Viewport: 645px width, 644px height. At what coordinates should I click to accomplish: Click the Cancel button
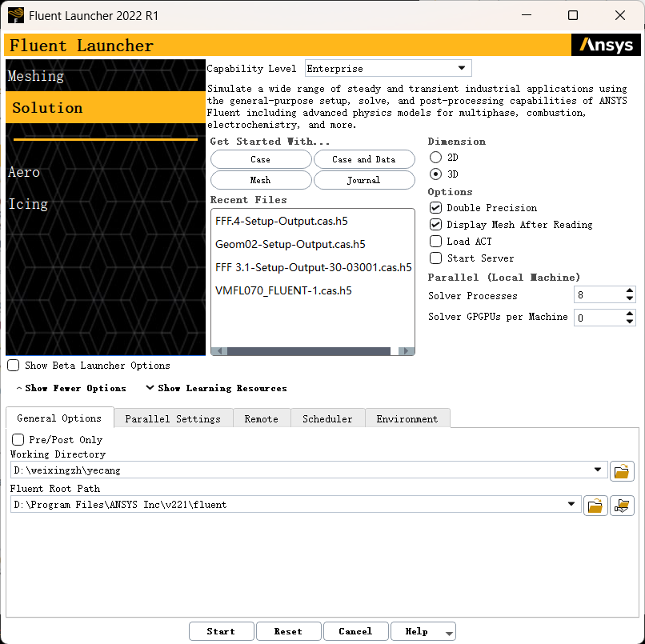355,631
